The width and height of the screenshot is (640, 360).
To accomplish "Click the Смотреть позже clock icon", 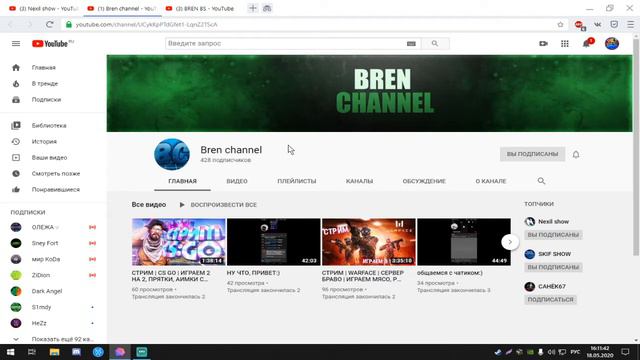I will coord(16,173).
